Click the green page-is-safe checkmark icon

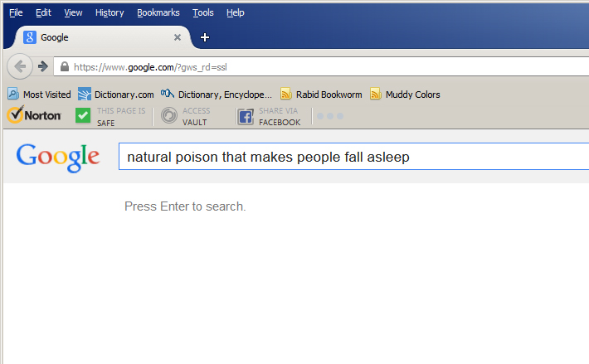pyautogui.click(x=83, y=116)
